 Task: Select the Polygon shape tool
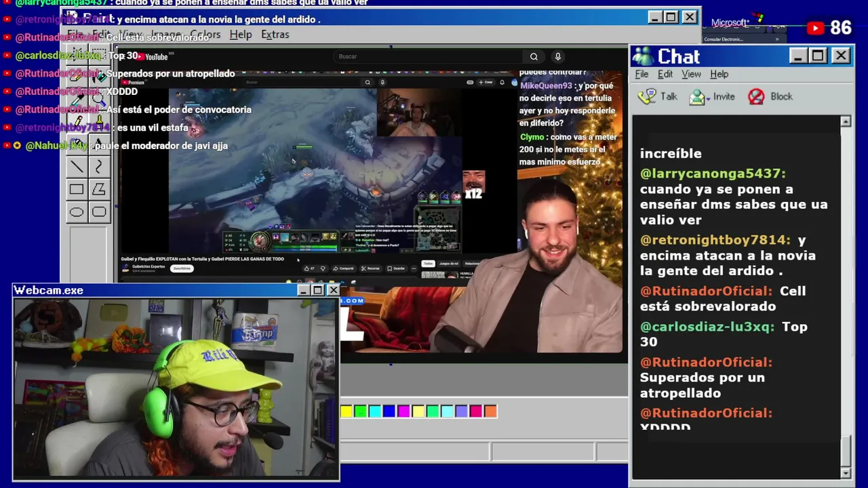point(99,190)
